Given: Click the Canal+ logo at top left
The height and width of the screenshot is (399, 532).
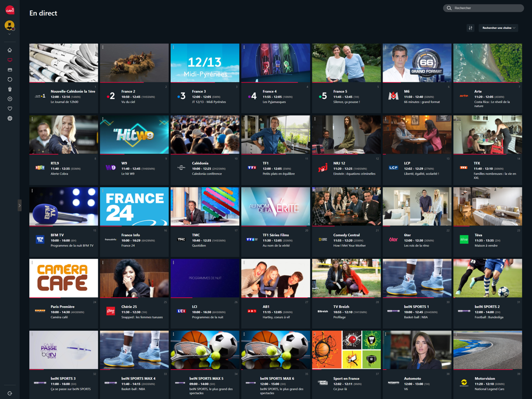Looking at the screenshot, I should click(x=10, y=10).
